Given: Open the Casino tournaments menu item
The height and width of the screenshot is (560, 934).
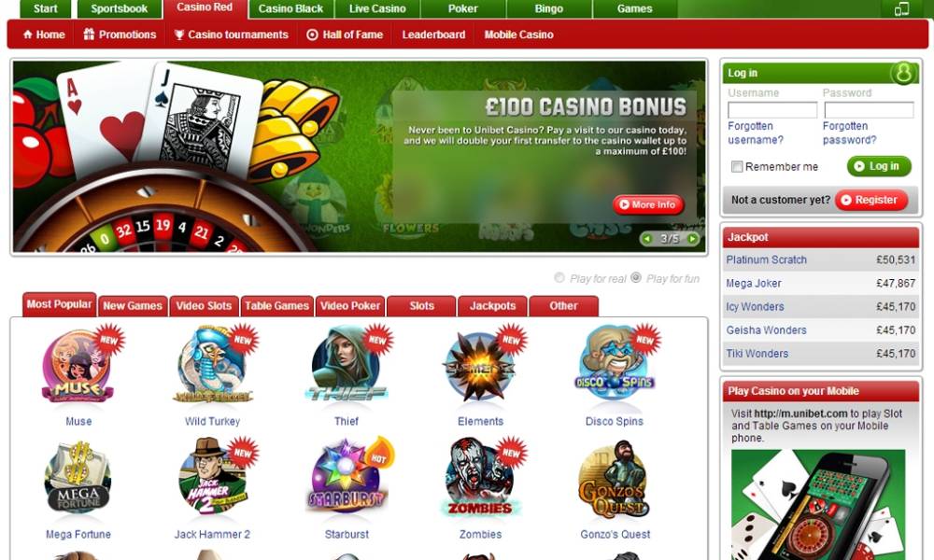Looking at the screenshot, I should (x=231, y=35).
